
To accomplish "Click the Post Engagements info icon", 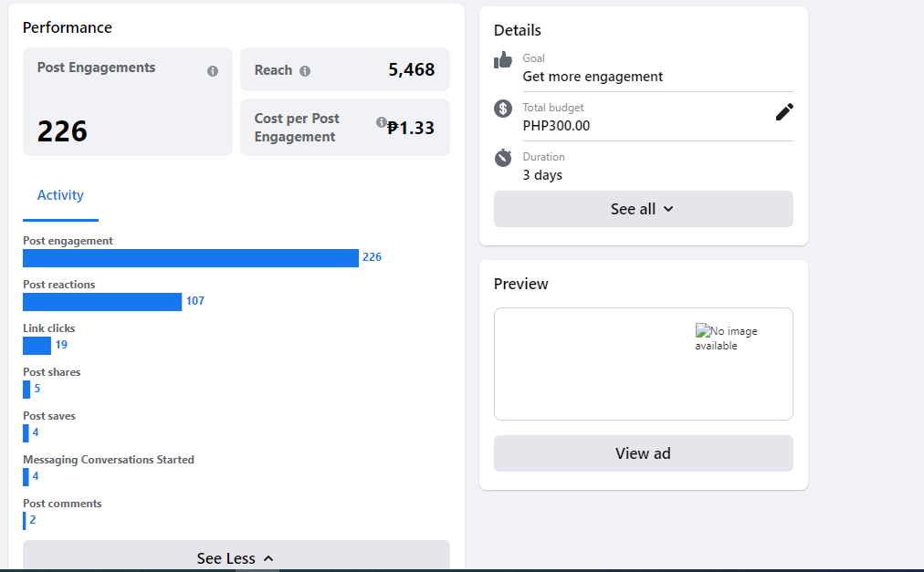I will click(213, 71).
